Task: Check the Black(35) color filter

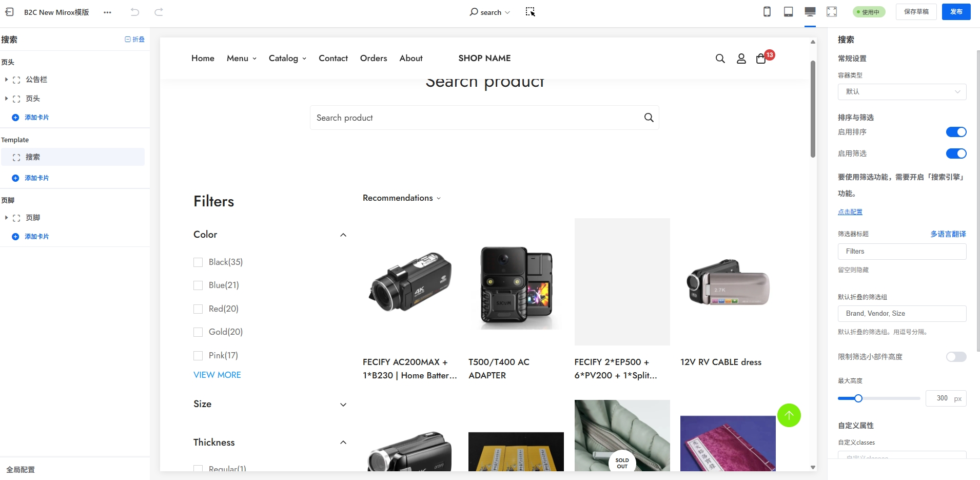Action: pyautogui.click(x=198, y=262)
